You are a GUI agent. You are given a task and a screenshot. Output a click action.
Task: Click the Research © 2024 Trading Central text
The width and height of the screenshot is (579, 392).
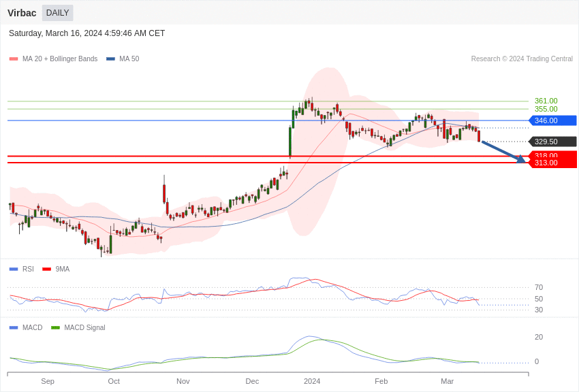pyautogui.click(x=522, y=59)
